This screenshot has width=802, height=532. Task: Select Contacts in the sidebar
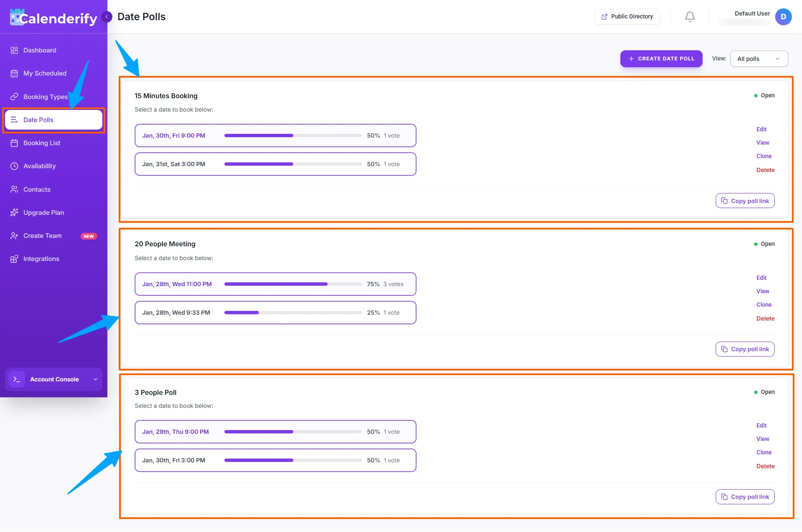[36, 189]
